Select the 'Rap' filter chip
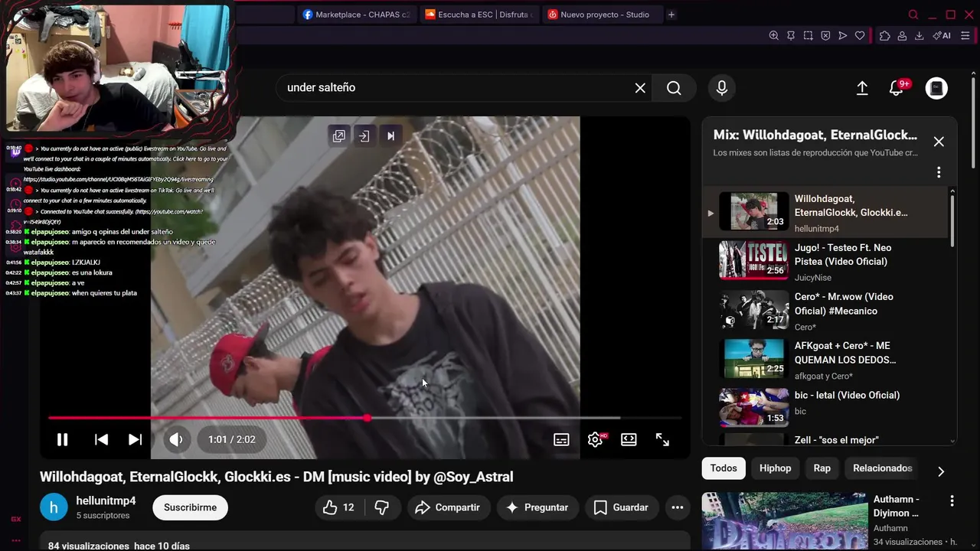This screenshot has height=551, width=980. [822, 468]
